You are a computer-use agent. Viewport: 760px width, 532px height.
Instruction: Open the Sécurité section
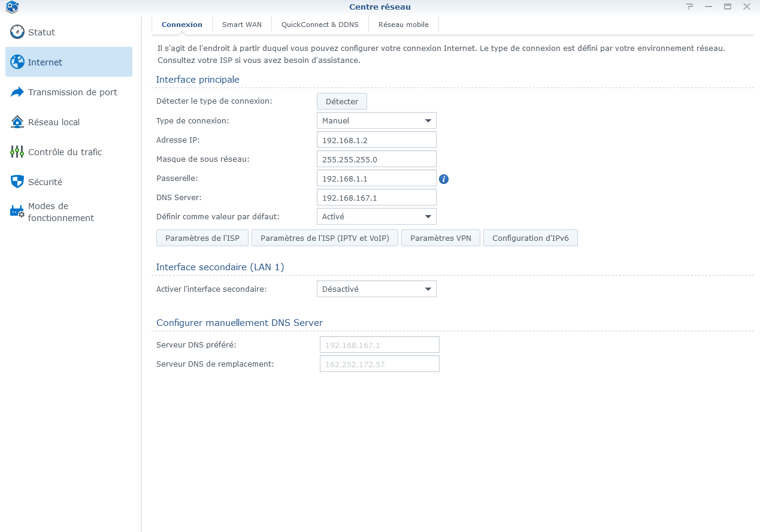click(x=69, y=182)
